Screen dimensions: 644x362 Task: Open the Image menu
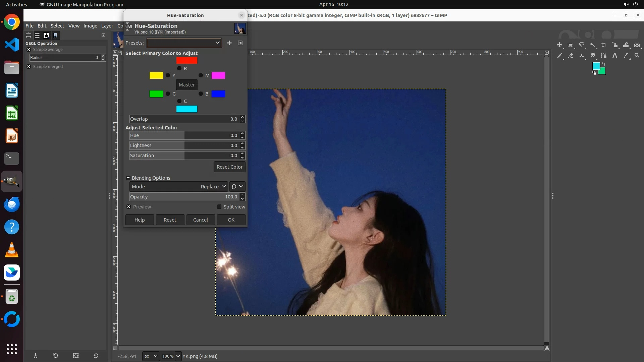point(90,26)
